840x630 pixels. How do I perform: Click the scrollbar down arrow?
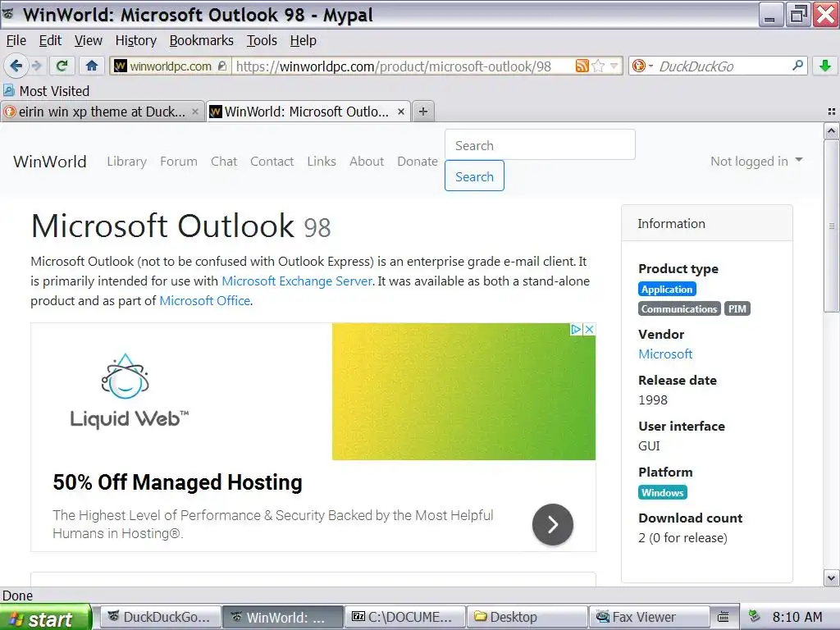coord(831,578)
